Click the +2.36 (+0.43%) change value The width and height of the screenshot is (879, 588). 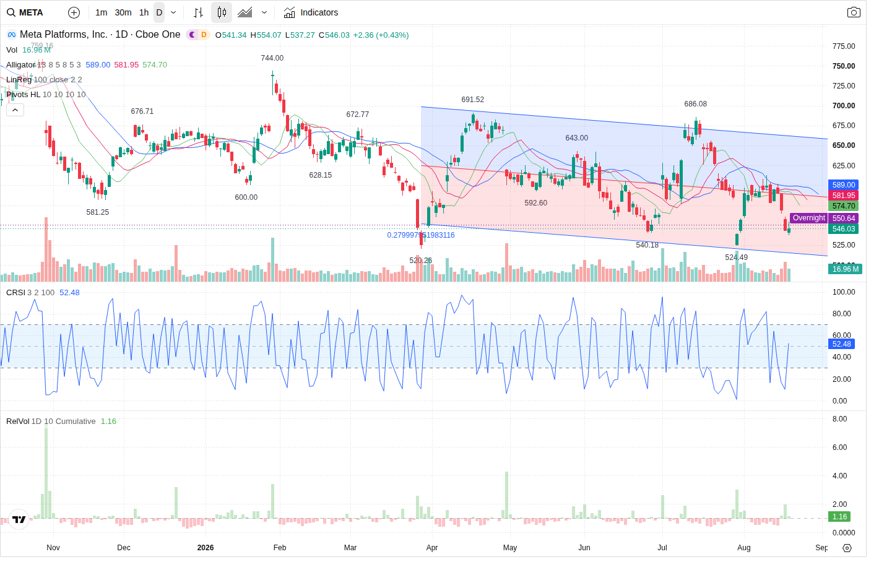tap(381, 35)
